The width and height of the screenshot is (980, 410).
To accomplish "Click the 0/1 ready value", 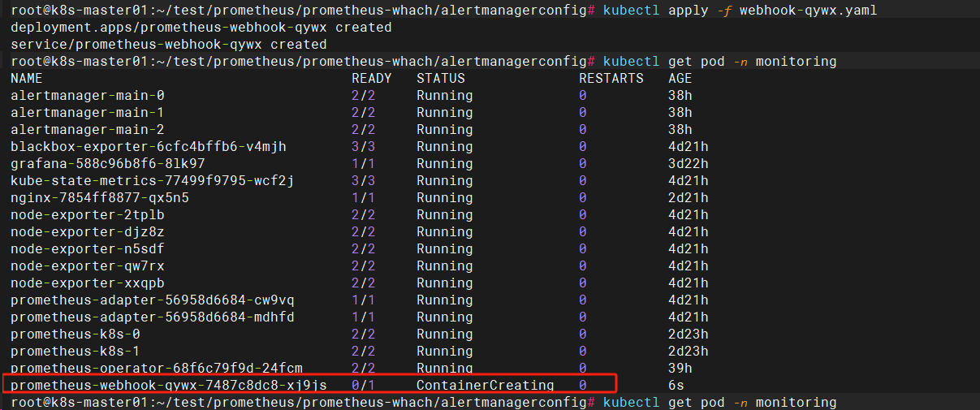I will pyautogui.click(x=364, y=386).
